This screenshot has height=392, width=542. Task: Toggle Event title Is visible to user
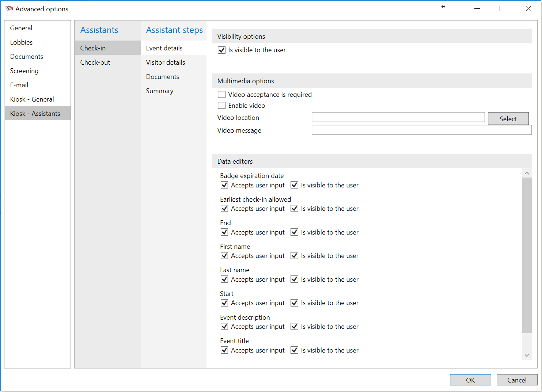point(294,350)
